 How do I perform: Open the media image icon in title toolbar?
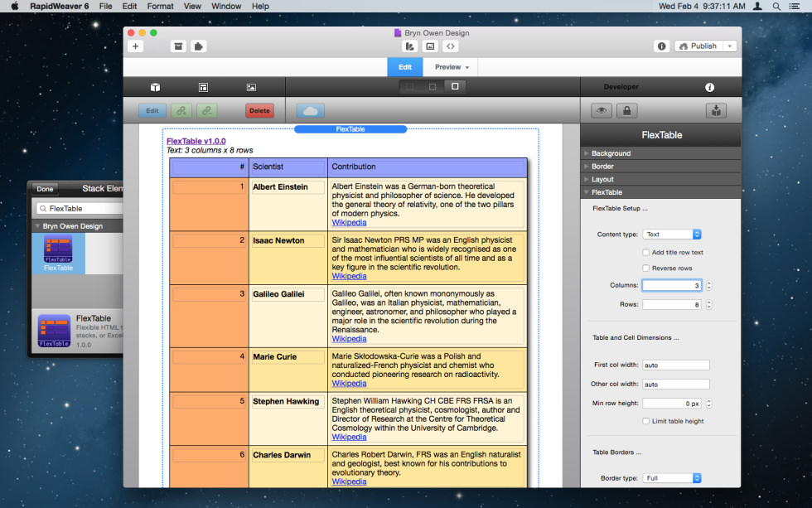430,46
